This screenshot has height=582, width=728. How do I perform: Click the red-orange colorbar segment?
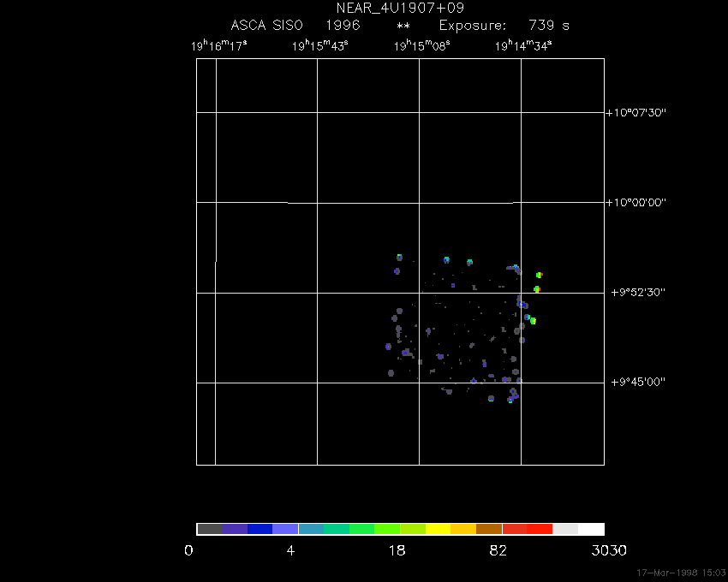coord(515,529)
